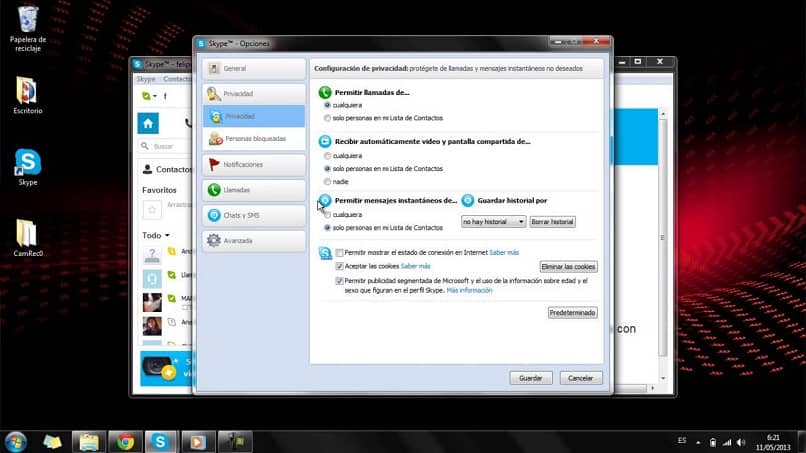Open the Escritorio desktop folder icon
Screen dimensions: 806x453
pos(28,96)
